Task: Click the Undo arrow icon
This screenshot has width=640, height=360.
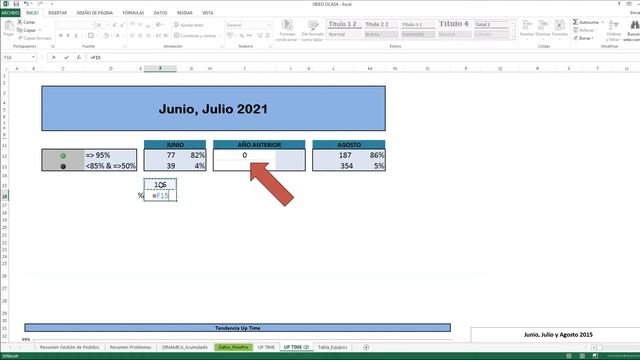Action: (x=26, y=4)
